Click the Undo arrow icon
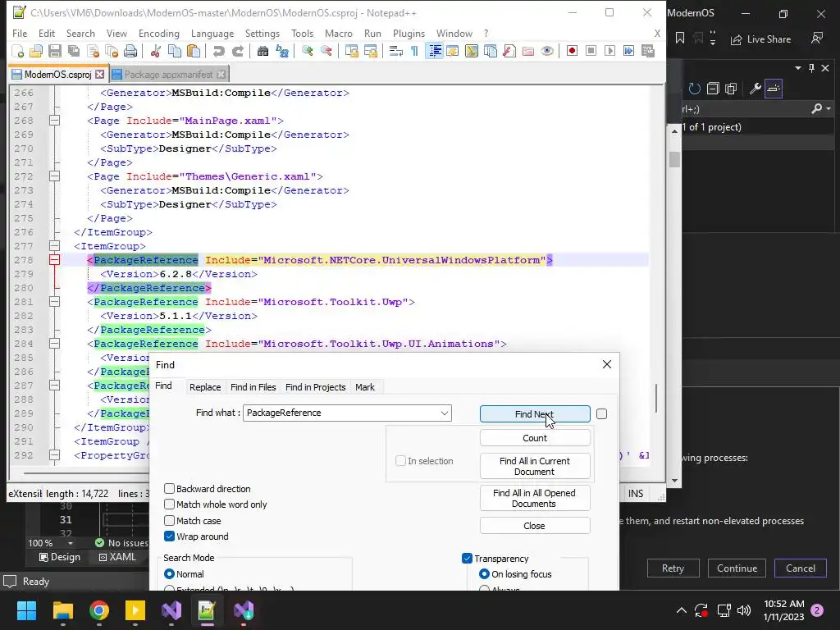Screen dimensions: 840x630 point(218,52)
